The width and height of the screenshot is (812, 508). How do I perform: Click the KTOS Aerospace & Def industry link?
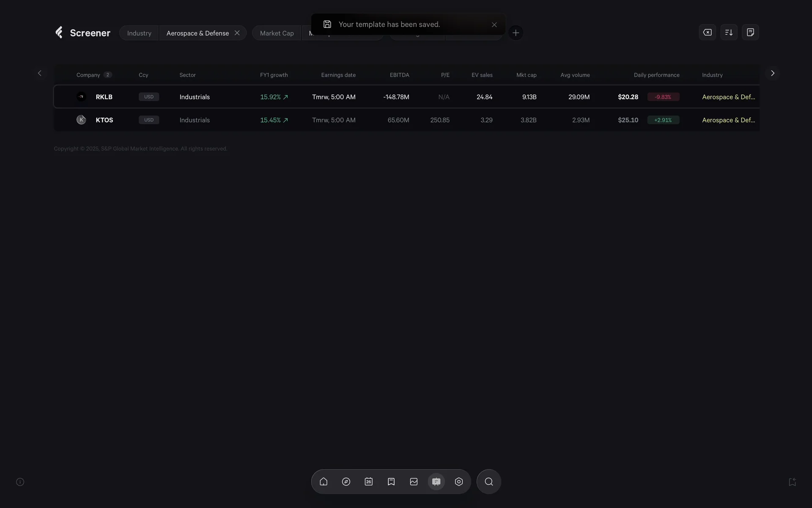pyautogui.click(x=728, y=120)
